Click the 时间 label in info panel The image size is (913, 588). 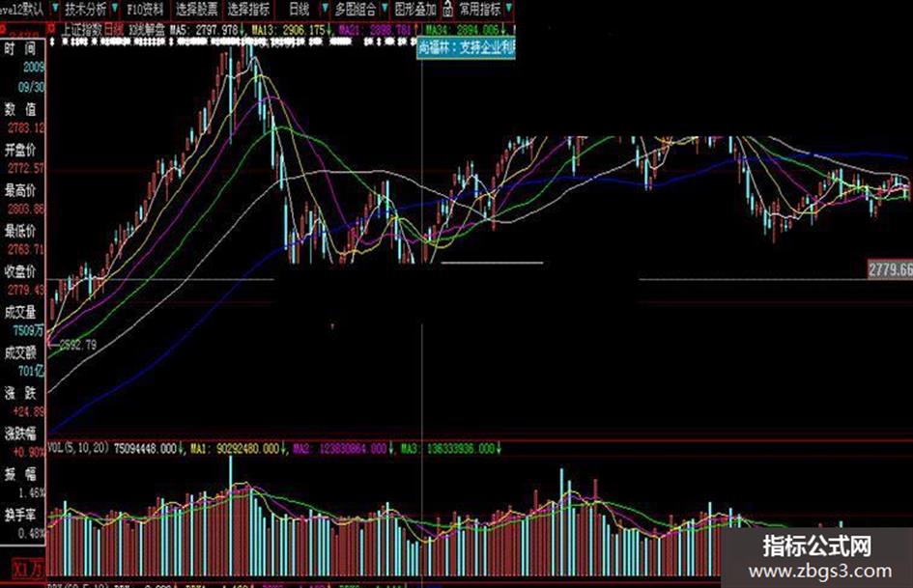click(20, 49)
